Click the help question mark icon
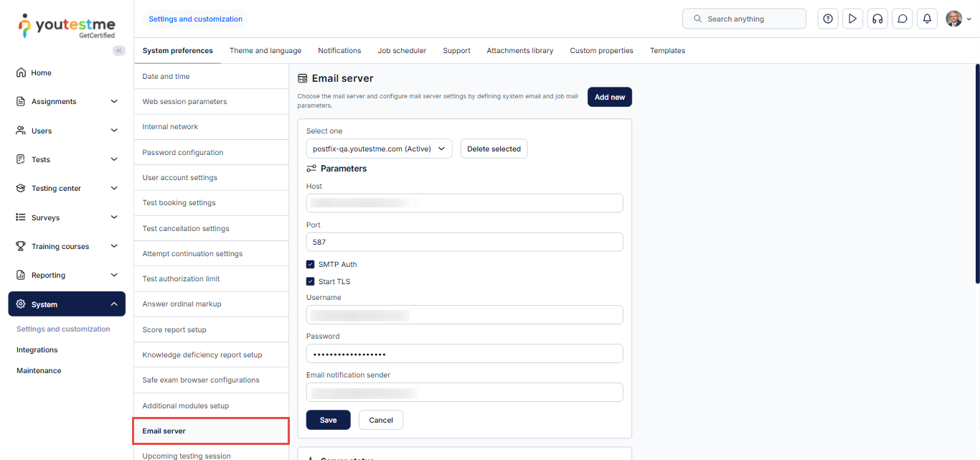980x460 pixels. point(828,19)
